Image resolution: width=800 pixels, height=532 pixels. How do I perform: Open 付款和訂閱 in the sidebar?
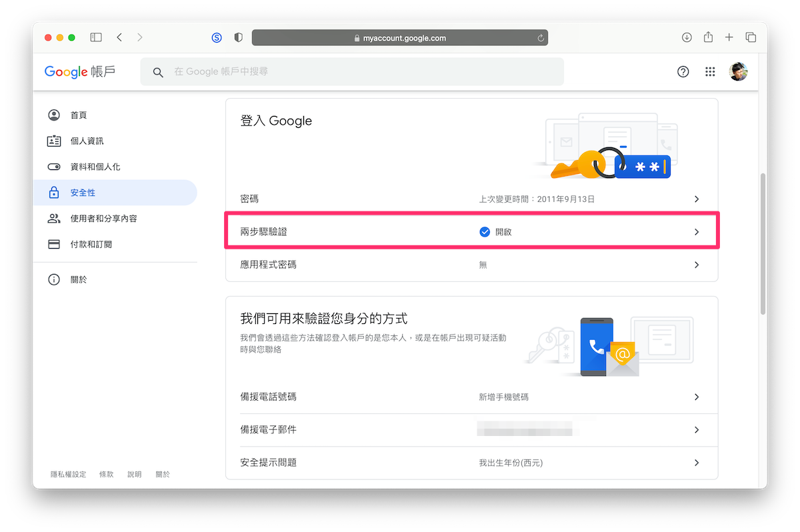[x=115, y=244]
